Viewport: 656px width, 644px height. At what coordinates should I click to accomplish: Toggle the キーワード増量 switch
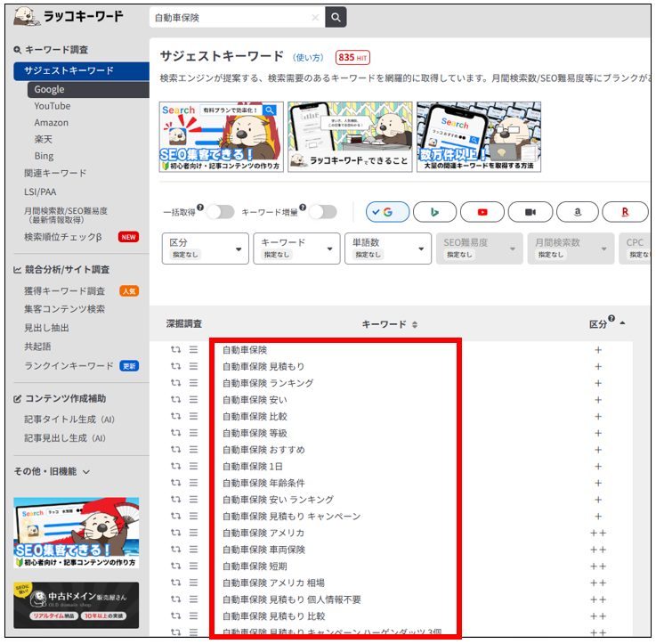(323, 212)
